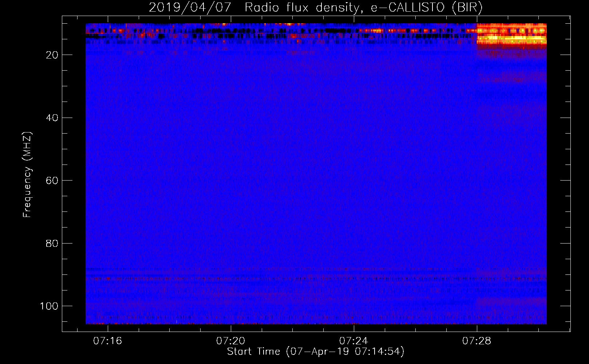589x364 pixels.
Task: Click the 'Frequency (MHZ)' axis label
Action: [27, 174]
